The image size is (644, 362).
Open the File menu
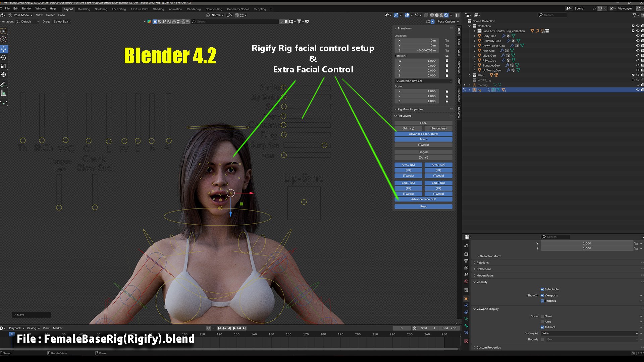pos(7,8)
